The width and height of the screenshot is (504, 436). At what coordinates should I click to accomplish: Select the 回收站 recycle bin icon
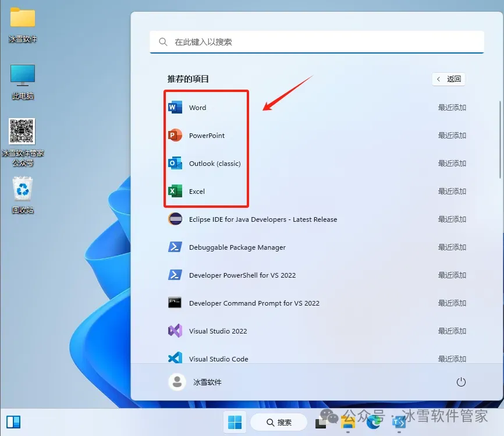23,195
